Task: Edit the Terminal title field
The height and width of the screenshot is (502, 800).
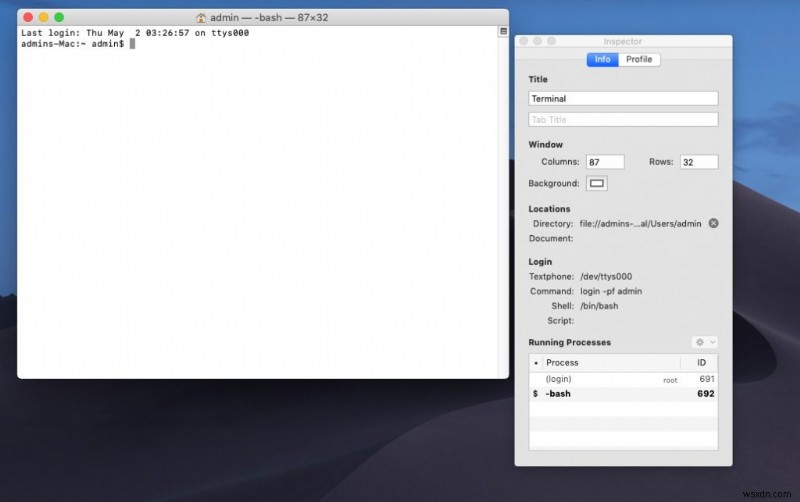Action: click(623, 98)
